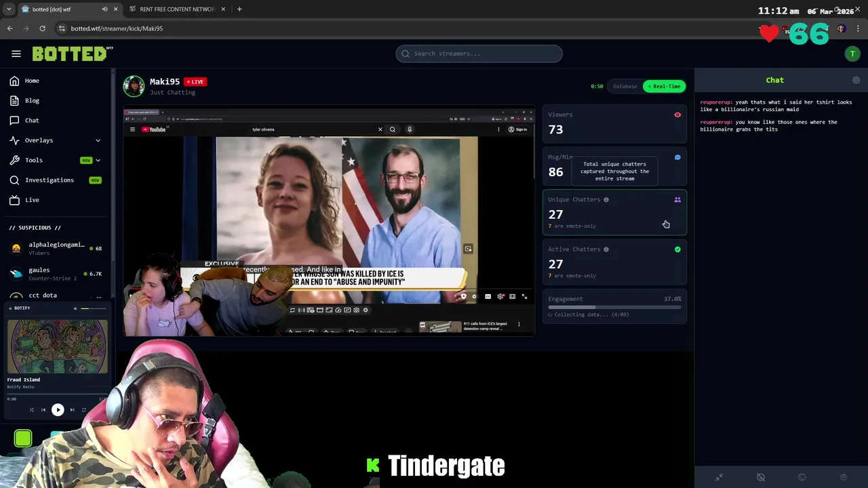Open the Investigations section
Viewport: 868px width, 488px height.
56,180
